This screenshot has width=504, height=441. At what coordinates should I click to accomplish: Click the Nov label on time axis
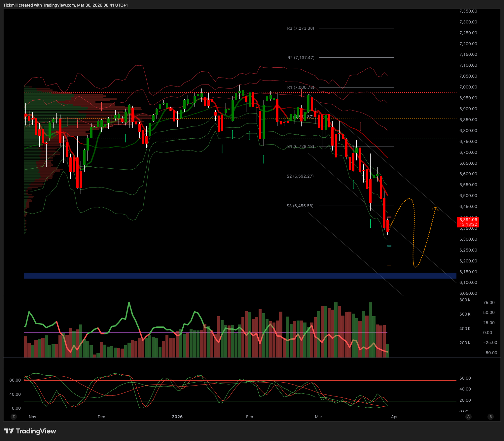tap(32, 417)
